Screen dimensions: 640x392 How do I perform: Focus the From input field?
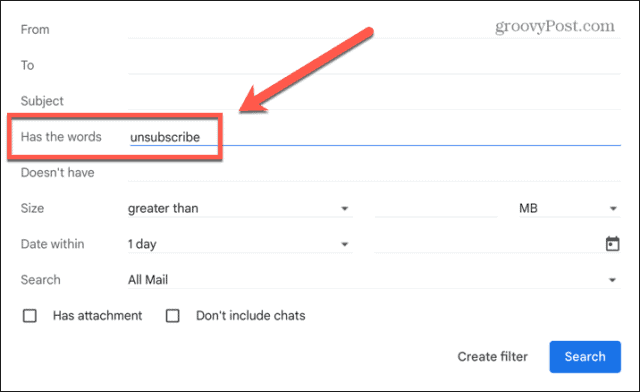[374, 29]
